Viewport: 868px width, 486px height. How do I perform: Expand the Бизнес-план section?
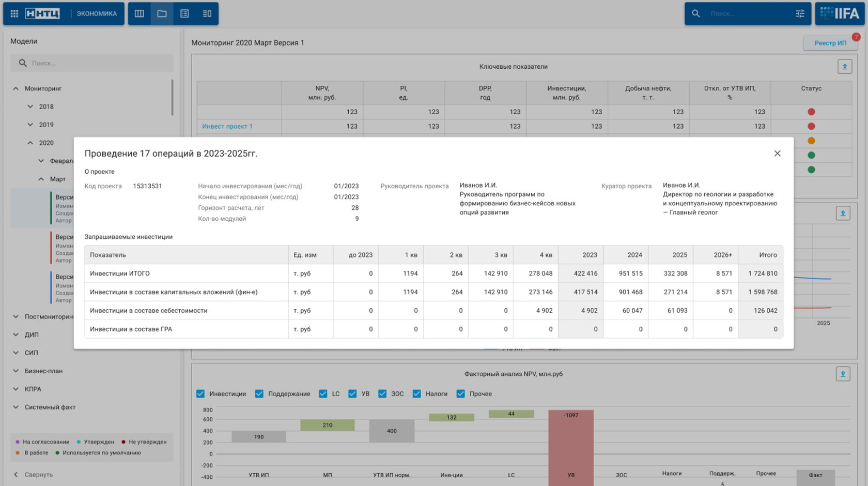click(43, 371)
